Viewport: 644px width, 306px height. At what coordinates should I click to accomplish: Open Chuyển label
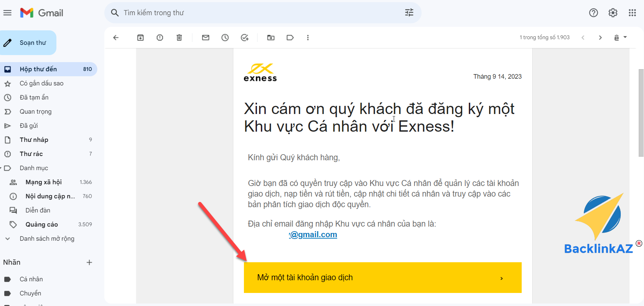(x=48, y=293)
